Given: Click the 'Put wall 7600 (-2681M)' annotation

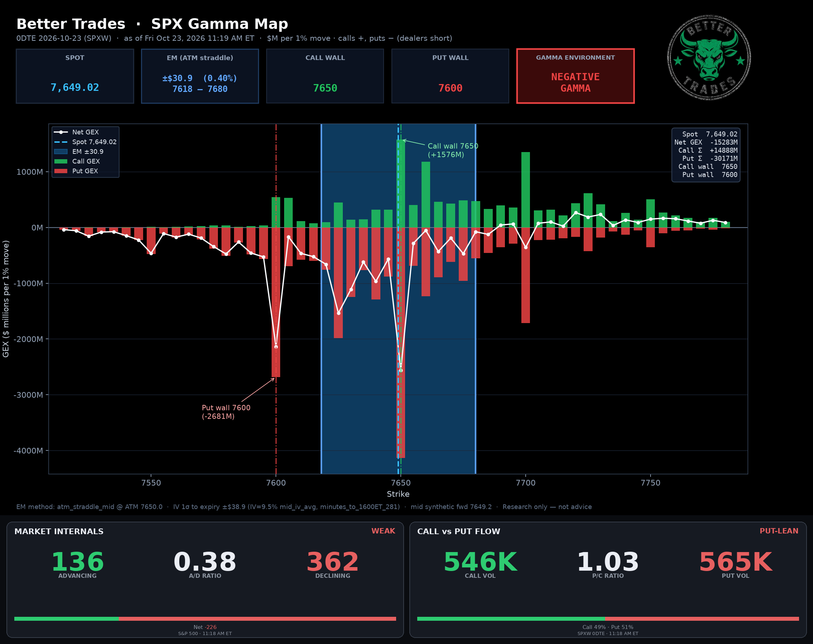Looking at the screenshot, I should click(226, 412).
